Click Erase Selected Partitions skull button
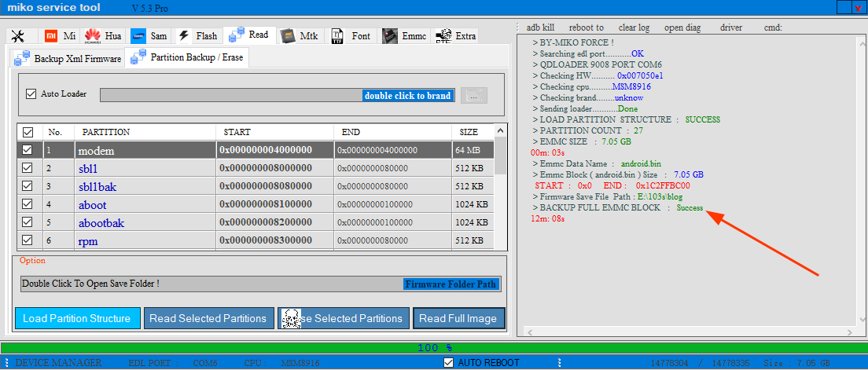This screenshot has height=370, width=868. pos(344,319)
